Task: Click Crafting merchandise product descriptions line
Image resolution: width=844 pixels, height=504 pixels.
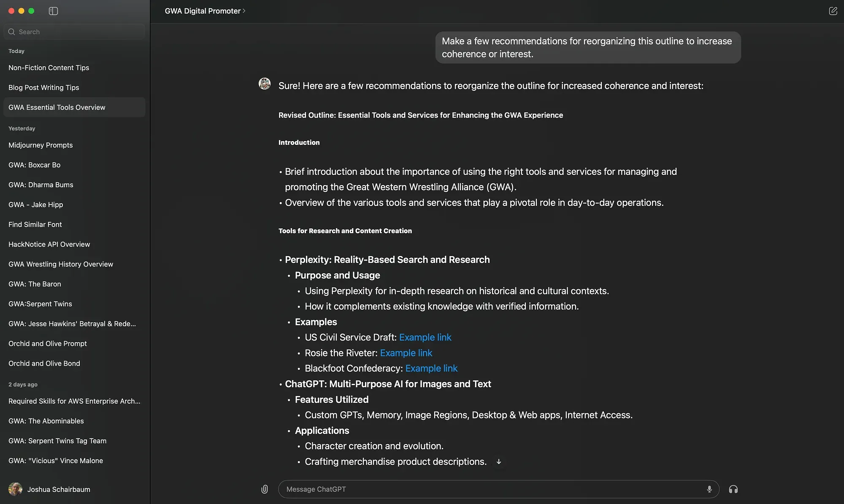Action: coord(395,462)
